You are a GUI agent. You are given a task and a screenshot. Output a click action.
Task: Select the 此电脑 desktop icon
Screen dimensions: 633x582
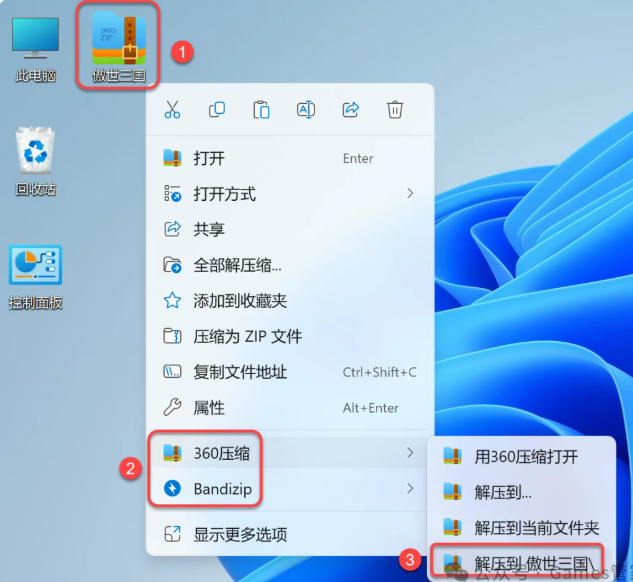pyautogui.click(x=36, y=47)
